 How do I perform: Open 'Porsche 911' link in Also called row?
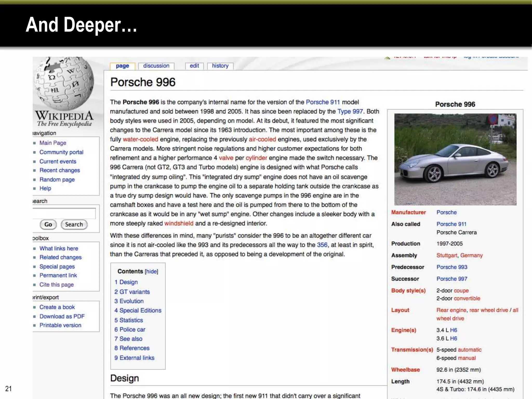pyautogui.click(x=451, y=224)
